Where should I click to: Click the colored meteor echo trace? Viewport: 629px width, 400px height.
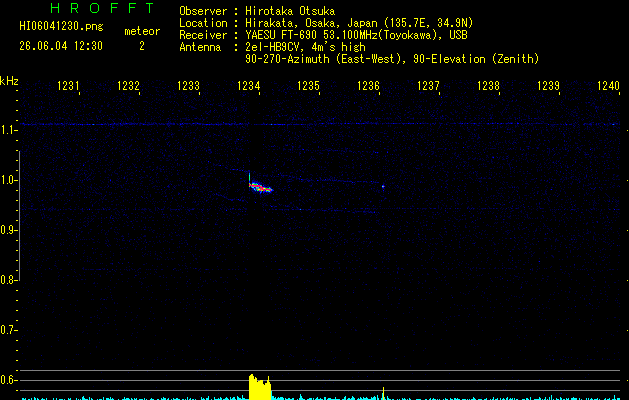coord(261,187)
